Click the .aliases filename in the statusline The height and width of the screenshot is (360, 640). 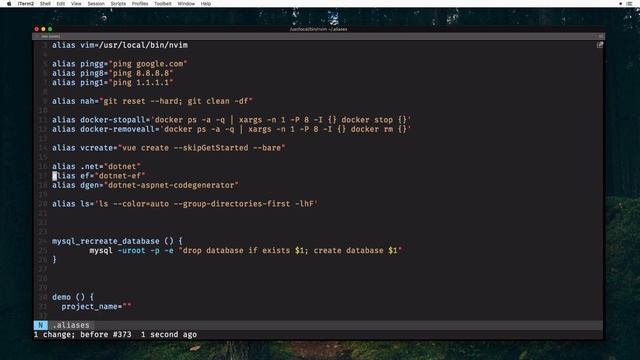point(71,325)
